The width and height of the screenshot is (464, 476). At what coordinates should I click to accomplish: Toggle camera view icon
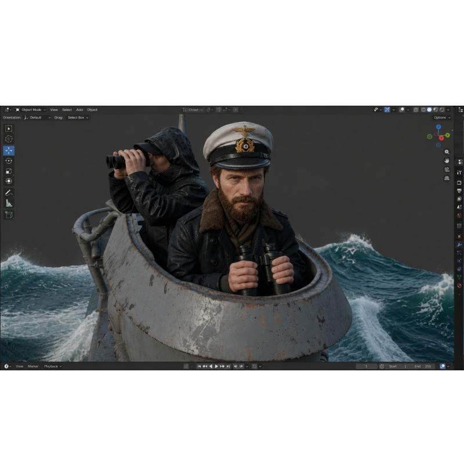click(x=447, y=170)
